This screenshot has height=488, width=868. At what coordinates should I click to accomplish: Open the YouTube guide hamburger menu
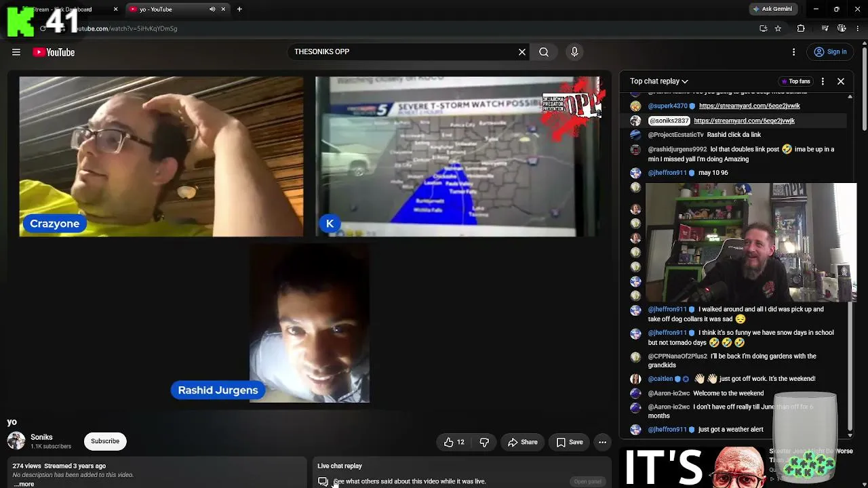(16, 52)
